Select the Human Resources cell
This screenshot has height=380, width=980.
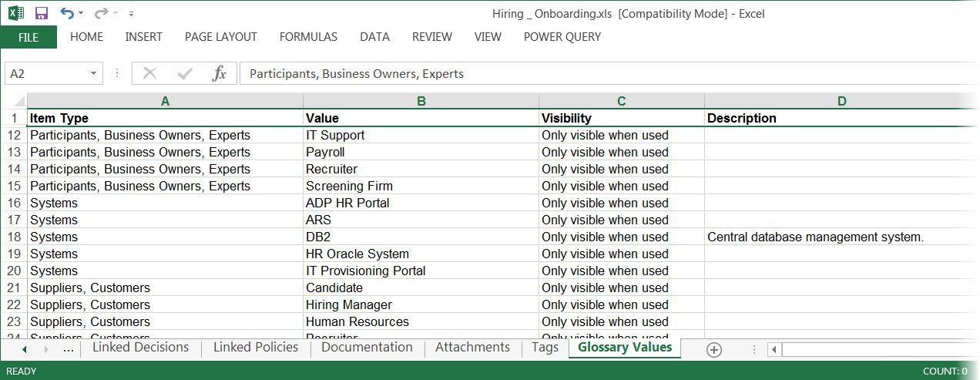click(421, 321)
